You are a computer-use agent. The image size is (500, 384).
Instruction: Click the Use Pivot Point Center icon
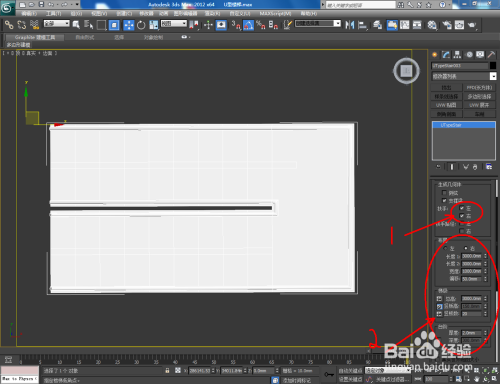pos(194,25)
